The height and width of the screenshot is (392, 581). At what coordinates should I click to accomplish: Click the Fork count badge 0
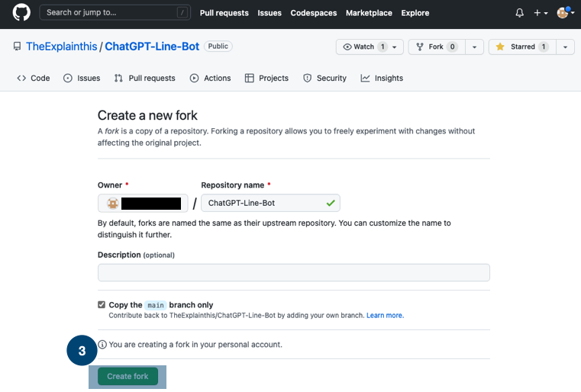tap(452, 47)
